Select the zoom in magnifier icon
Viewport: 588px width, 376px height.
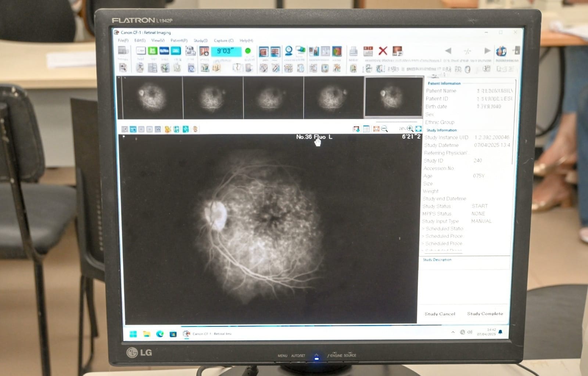coord(409,130)
